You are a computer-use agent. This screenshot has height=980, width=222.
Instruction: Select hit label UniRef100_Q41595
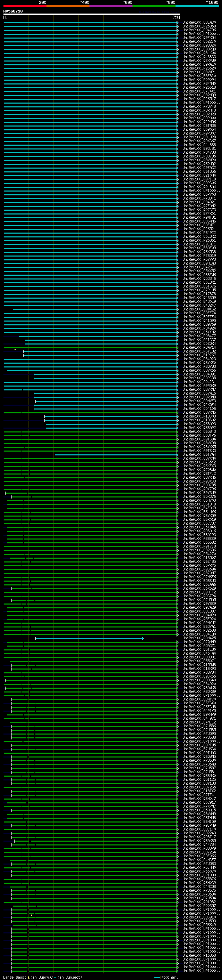(199, 321)
